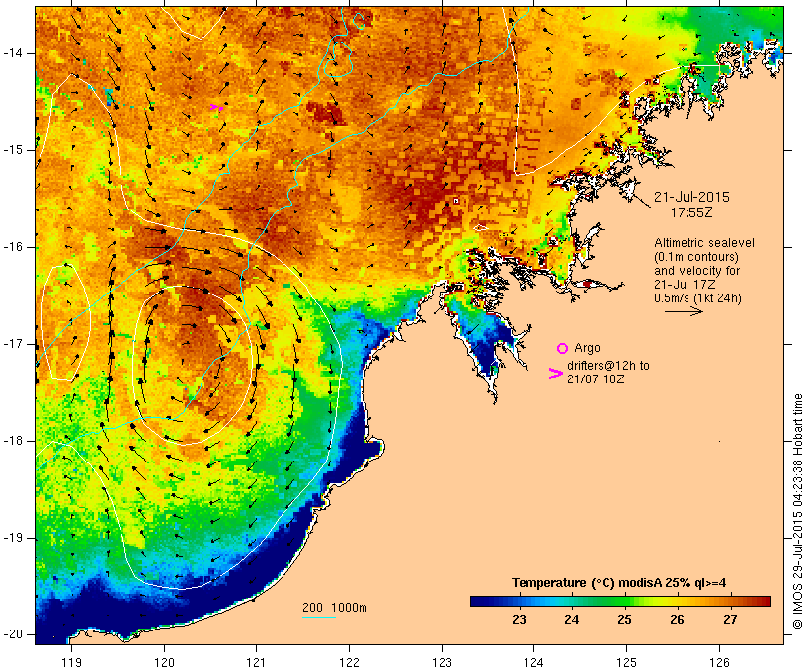
Task: Click the '124' longitude axis label
Action: pyautogui.click(x=533, y=662)
